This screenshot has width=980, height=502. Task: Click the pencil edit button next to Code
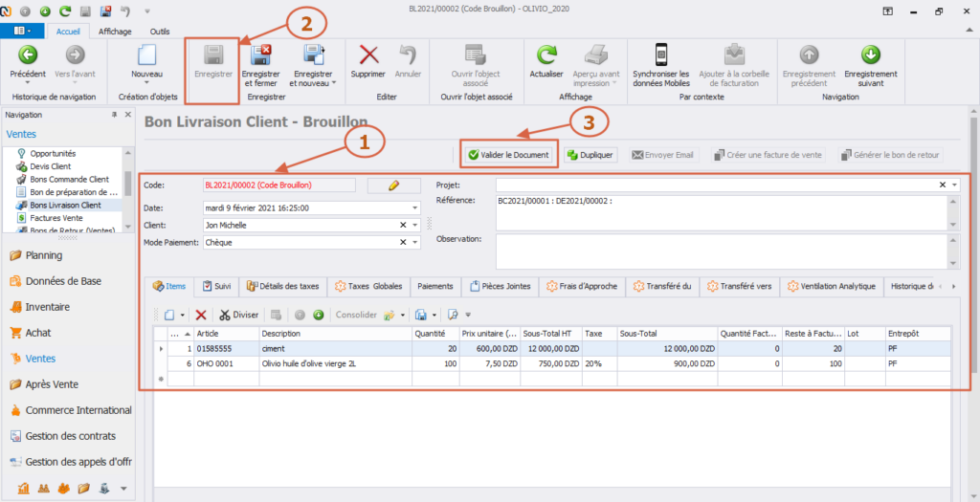click(x=393, y=185)
